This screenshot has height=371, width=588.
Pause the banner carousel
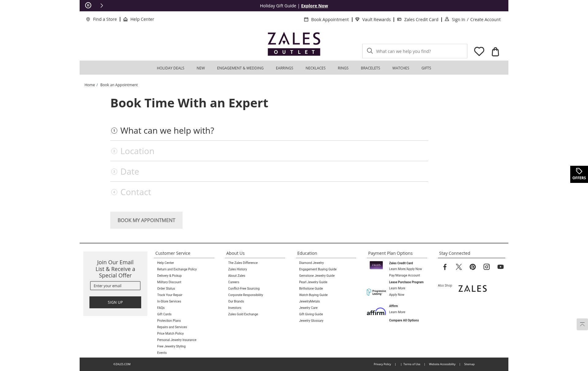[88, 5]
